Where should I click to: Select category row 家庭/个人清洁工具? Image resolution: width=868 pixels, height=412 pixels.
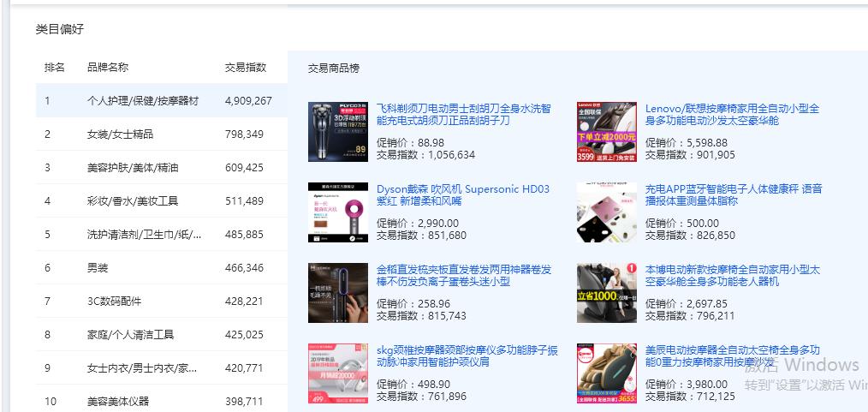(x=162, y=334)
